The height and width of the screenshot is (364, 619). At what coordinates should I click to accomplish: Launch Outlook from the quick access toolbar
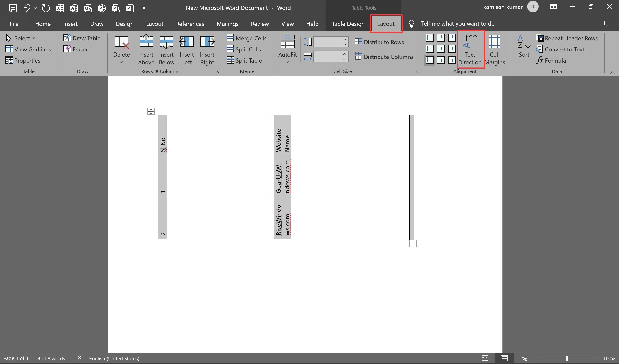pyautogui.click(x=88, y=8)
